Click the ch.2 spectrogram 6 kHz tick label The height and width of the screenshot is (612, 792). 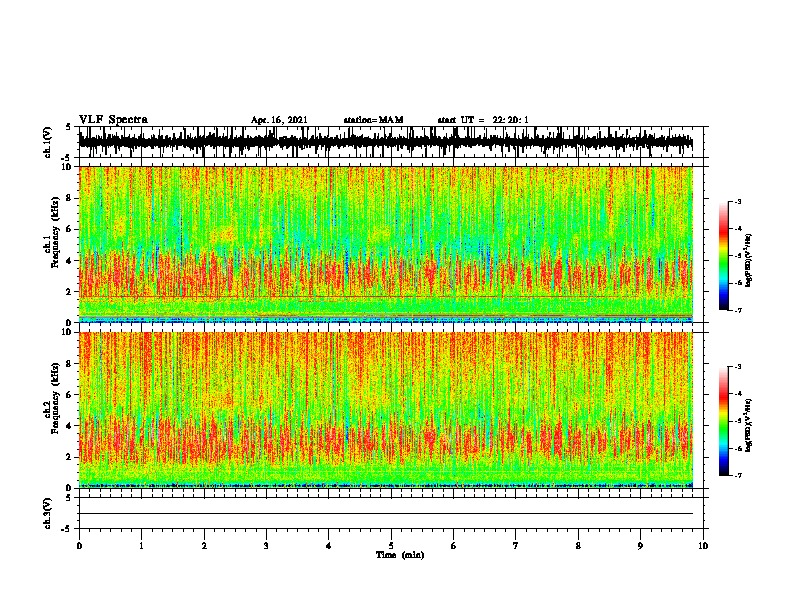pyautogui.click(x=69, y=395)
